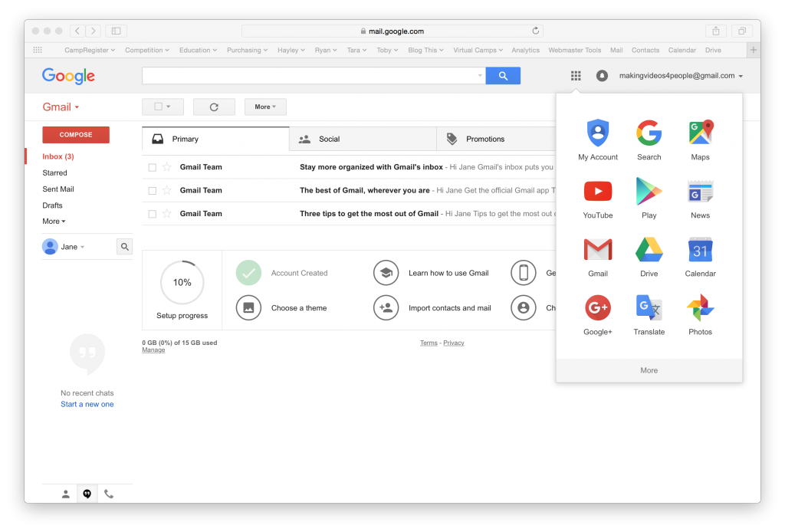Screen dimensions: 785x532
Task: Open the More actions dropdown in toolbar
Action: point(265,107)
